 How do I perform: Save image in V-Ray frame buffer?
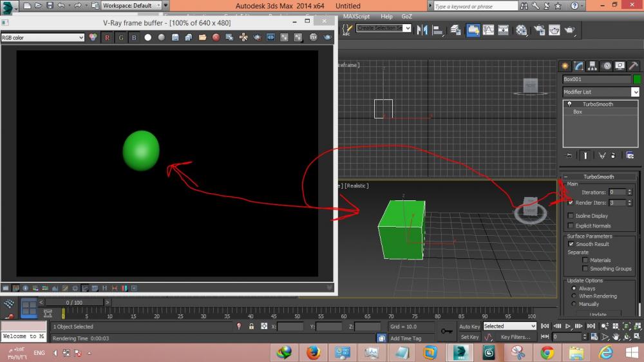tap(175, 37)
